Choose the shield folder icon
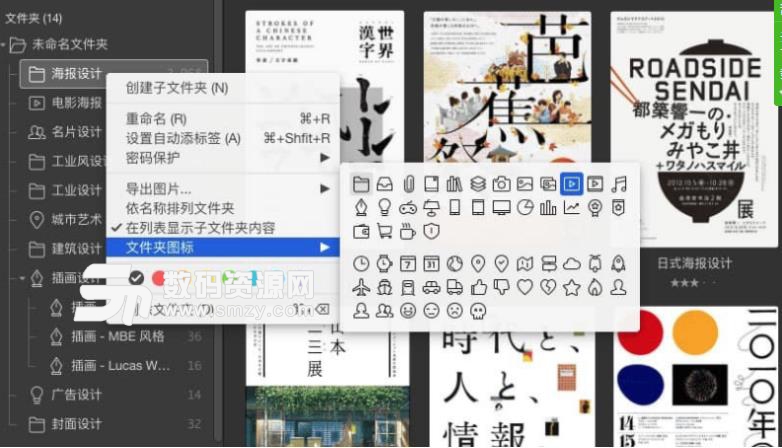Image resolution: width=782 pixels, height=448 pixels. (431, 231)
